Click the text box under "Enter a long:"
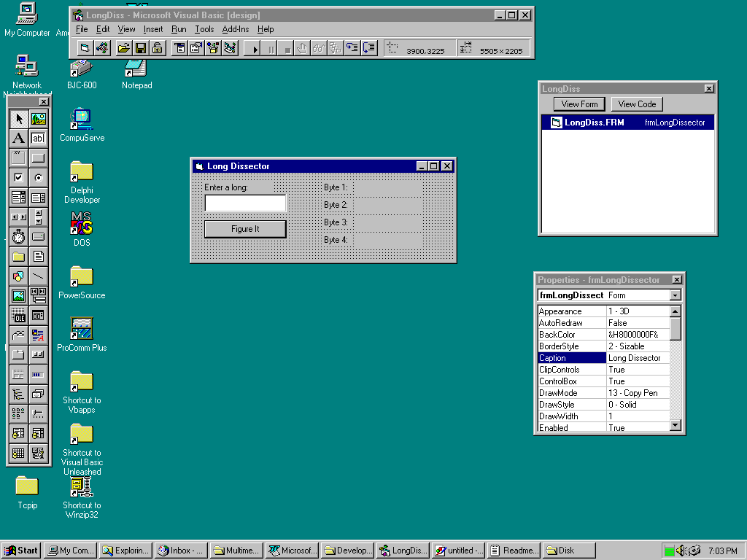Viewport: 747px width, 560px height. point(245,203)
